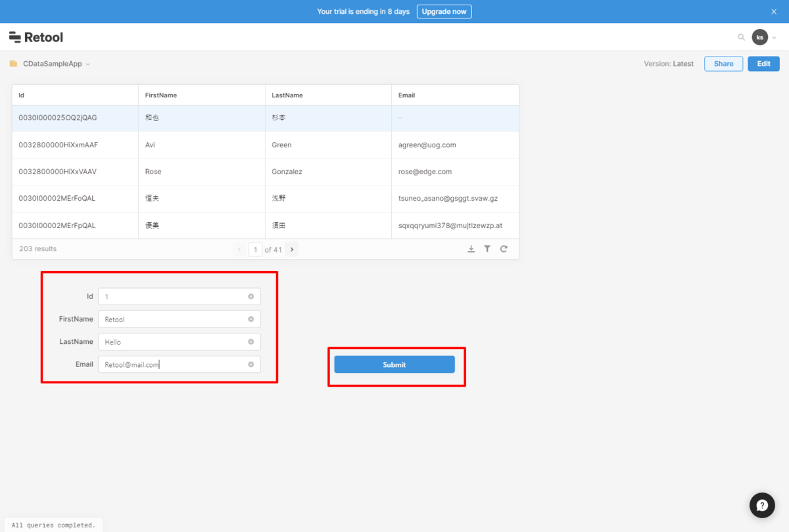Screen dimensions: 789x532
Task: Open search with the magnifier icon
Action: coord(742,37)
